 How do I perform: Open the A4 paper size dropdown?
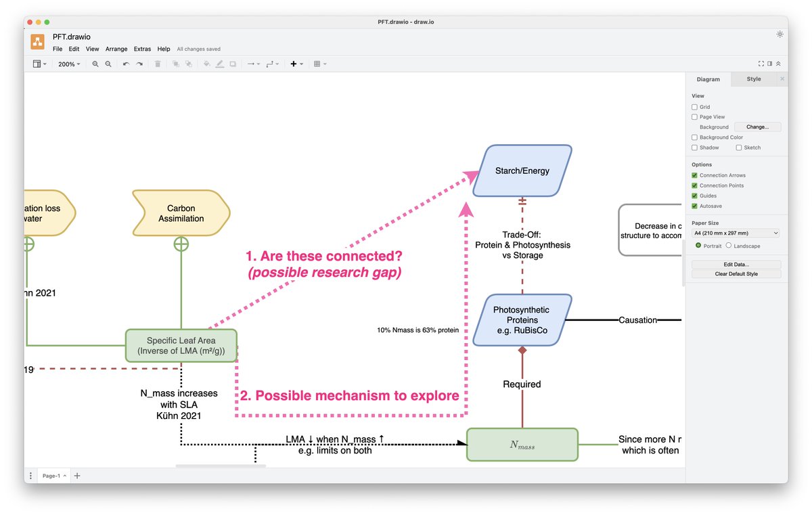(736, 233)
